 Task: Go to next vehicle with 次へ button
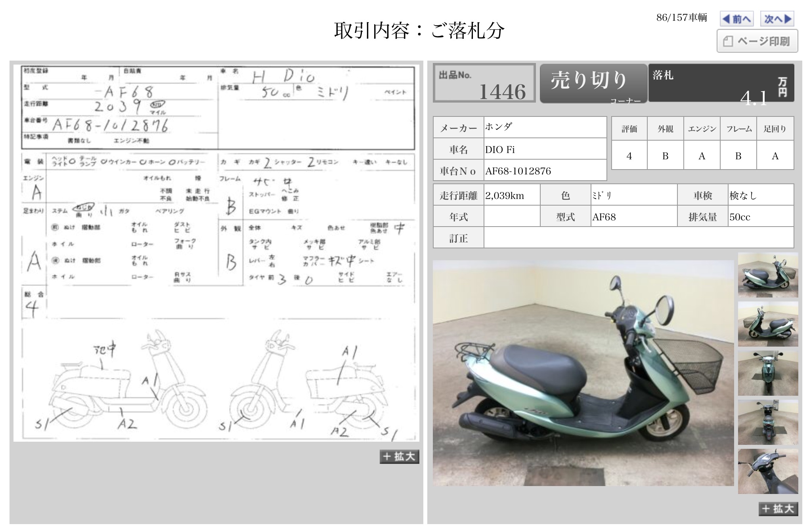[777, 19]
